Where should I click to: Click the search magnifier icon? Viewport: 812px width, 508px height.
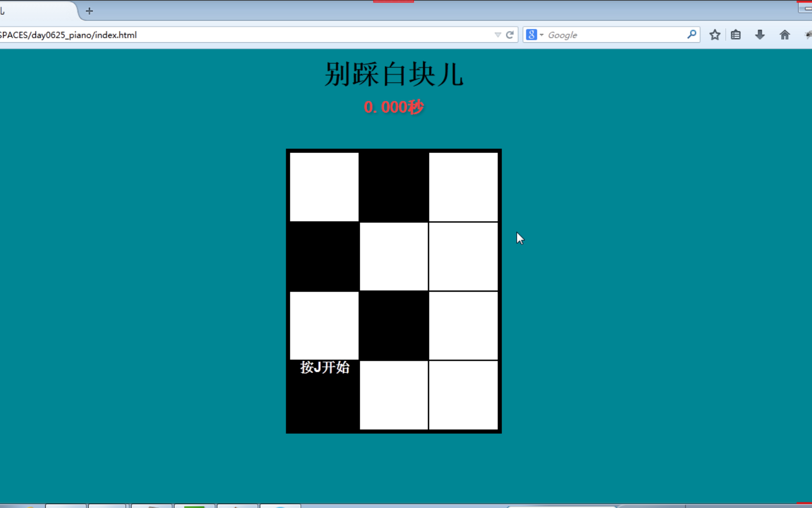[691, 34]
